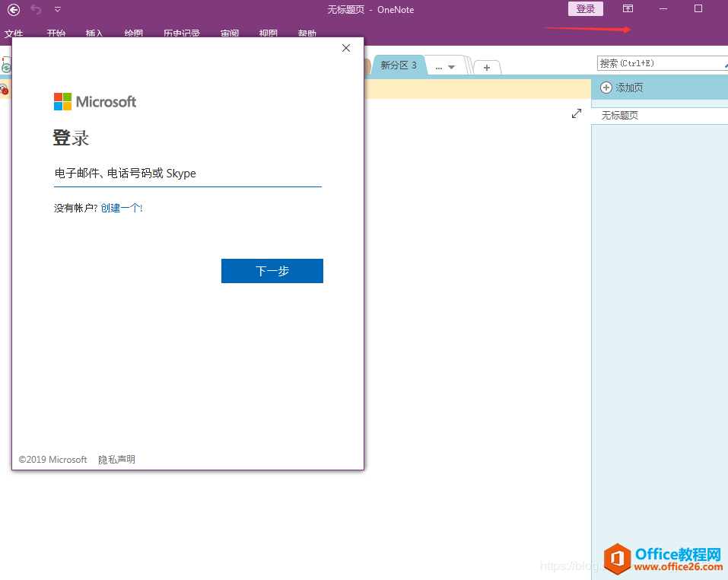Click the ribbon display options icon

[628, 8]
